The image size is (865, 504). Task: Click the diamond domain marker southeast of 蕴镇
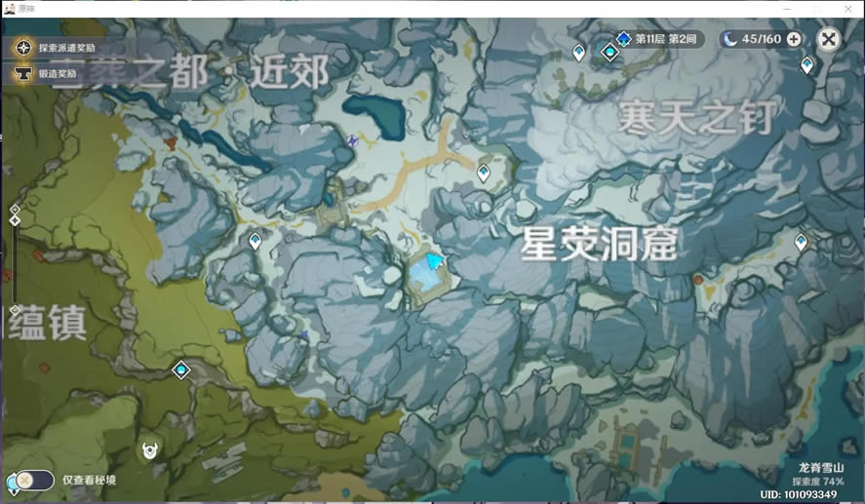(180, 369)
